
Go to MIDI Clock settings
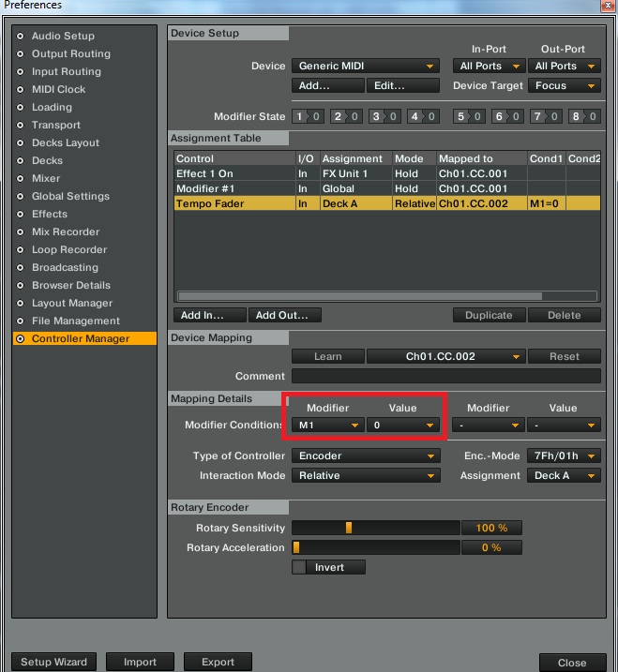pos(58,89)
